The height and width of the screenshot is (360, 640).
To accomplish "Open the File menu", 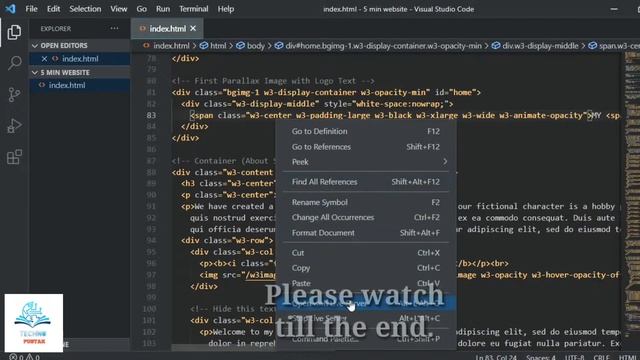I will (31, 9).
